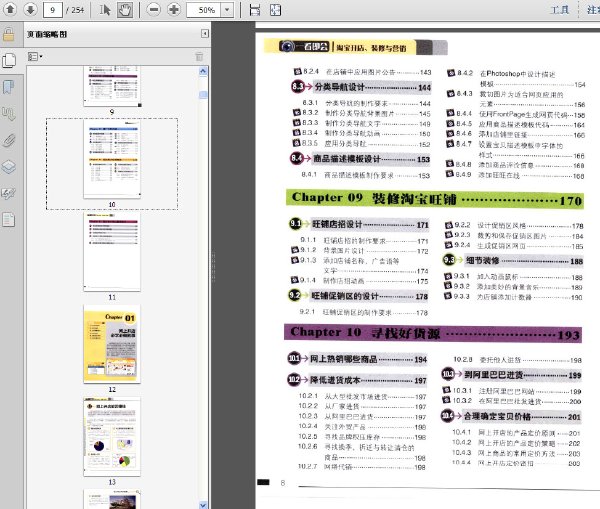Enable scrolling page width fit mode
The width and height of the screenshot is (600, 509).
click(254, 10)
